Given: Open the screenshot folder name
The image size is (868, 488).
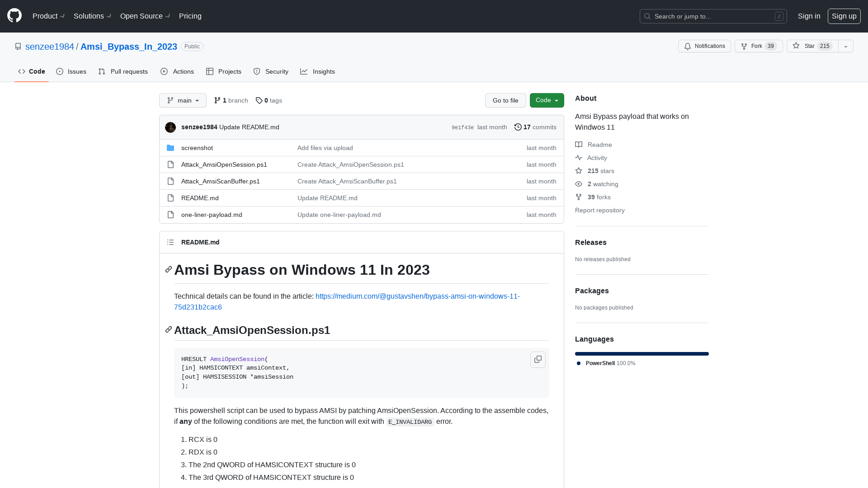Looking at the screenshot, I should (197, 148).
